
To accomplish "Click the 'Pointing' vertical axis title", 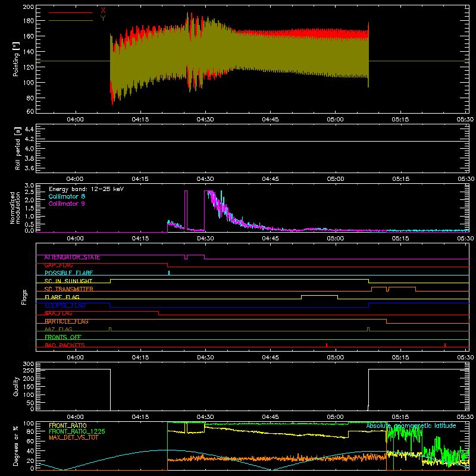I will pyautogui.click(x=16, y=59).
